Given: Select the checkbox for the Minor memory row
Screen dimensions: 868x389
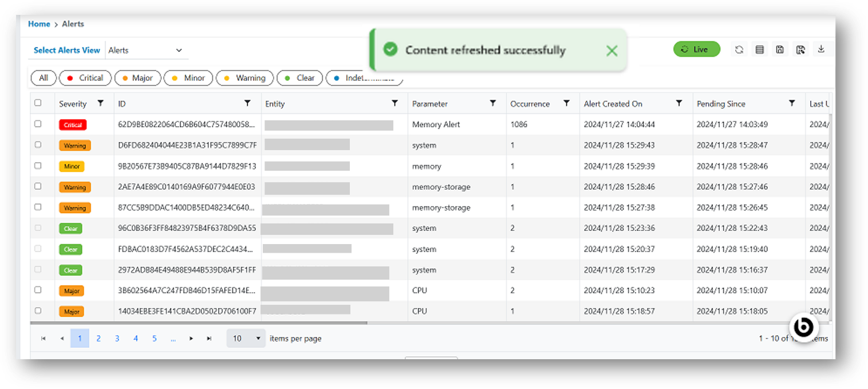Looking at the screenshot, I should [x=38, y=166].
